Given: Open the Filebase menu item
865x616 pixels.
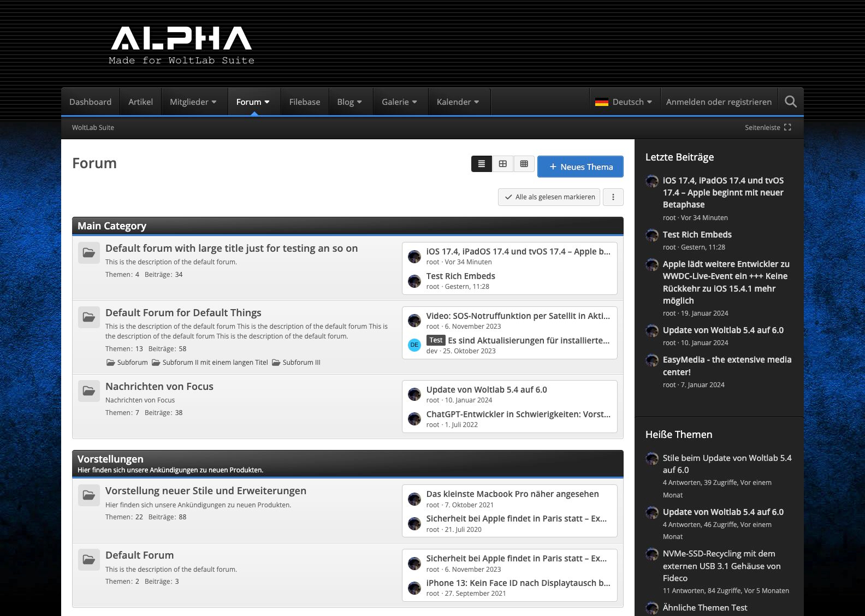Looking at the screenshot, I should [305, 102].
